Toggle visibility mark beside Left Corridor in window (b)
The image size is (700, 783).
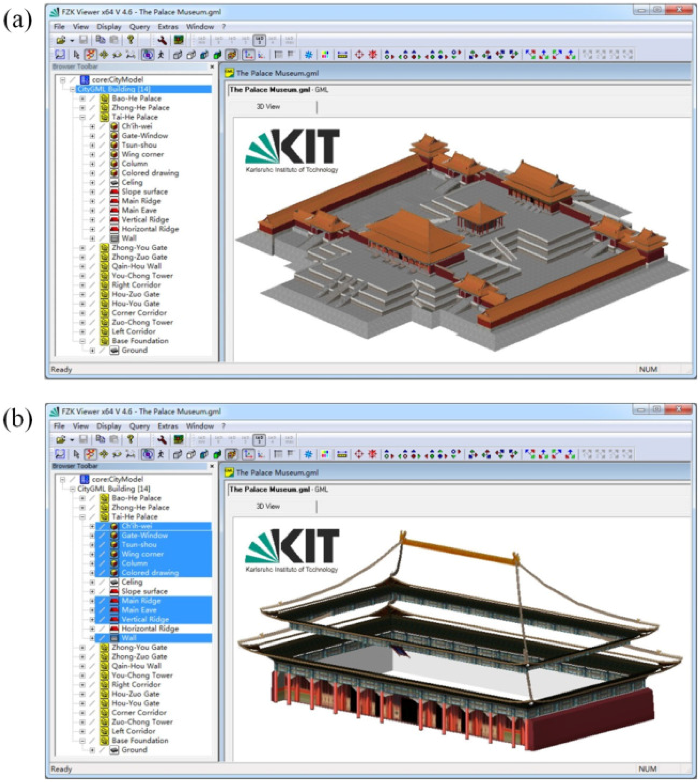tap(92, 731)
